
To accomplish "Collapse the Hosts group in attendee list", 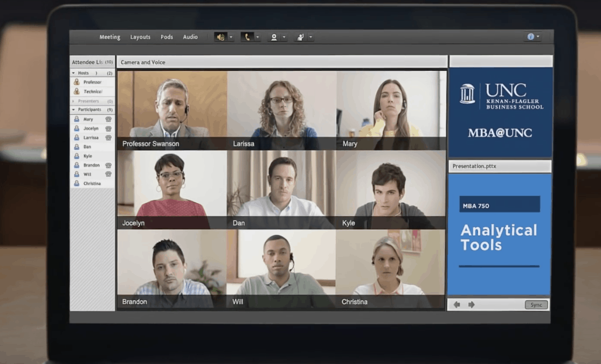I will pyautogui.click(x=73, y=73).
